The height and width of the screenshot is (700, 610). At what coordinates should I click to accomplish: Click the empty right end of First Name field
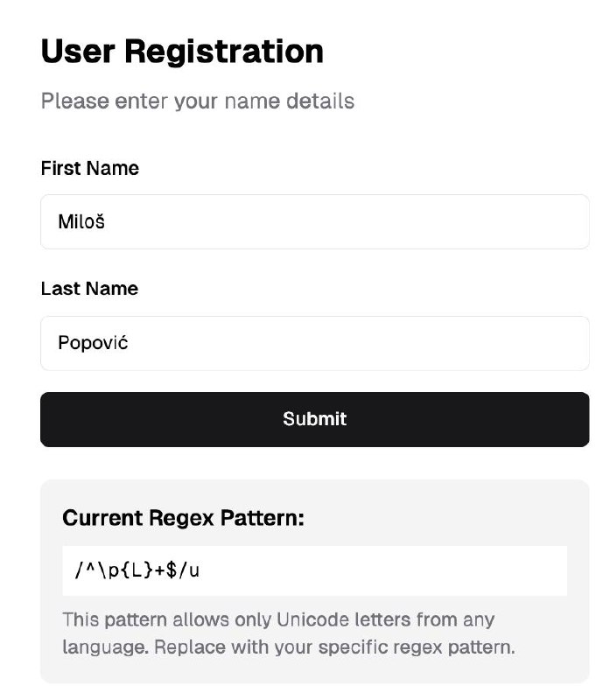525,221
